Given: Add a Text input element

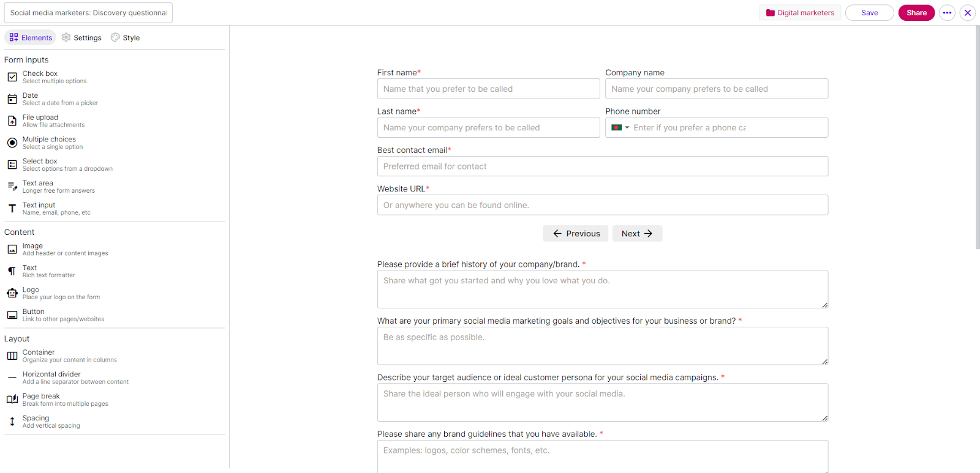Looking at the screenshot, I should pyautogui.click(x=39, y=208).
